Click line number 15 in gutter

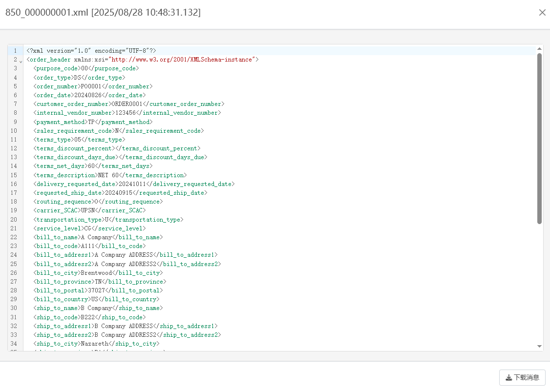(14, 175)
